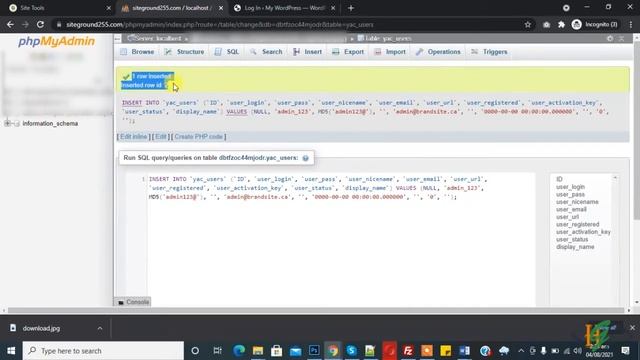Select ID in the columns list

pyautogui.click(x=559, y=179)
